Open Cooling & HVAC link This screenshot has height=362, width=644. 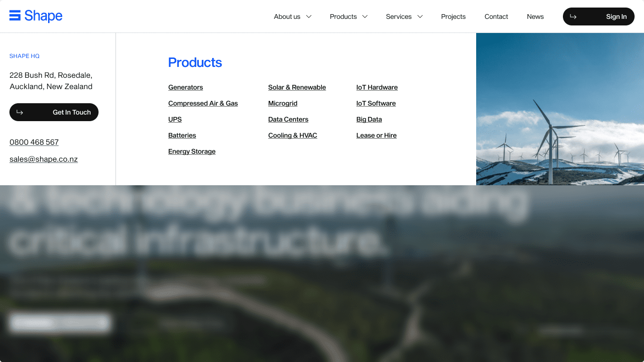coord(293,135)
